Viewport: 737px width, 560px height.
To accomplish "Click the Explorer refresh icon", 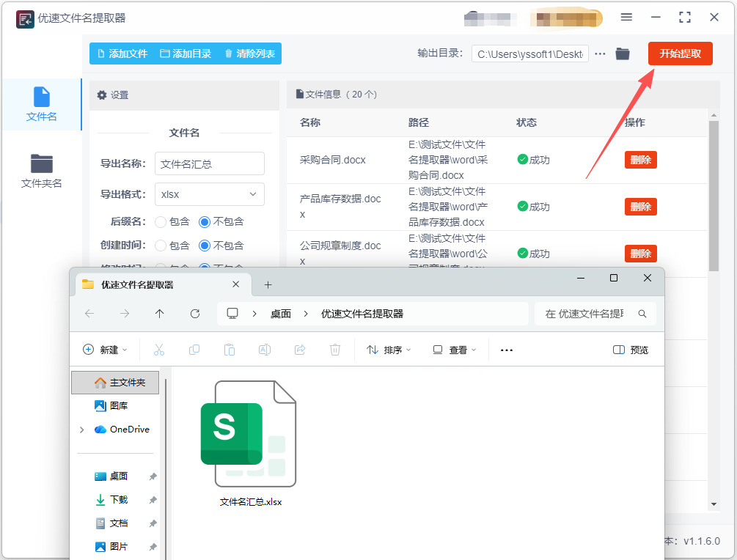I will [x=195, y=314].
